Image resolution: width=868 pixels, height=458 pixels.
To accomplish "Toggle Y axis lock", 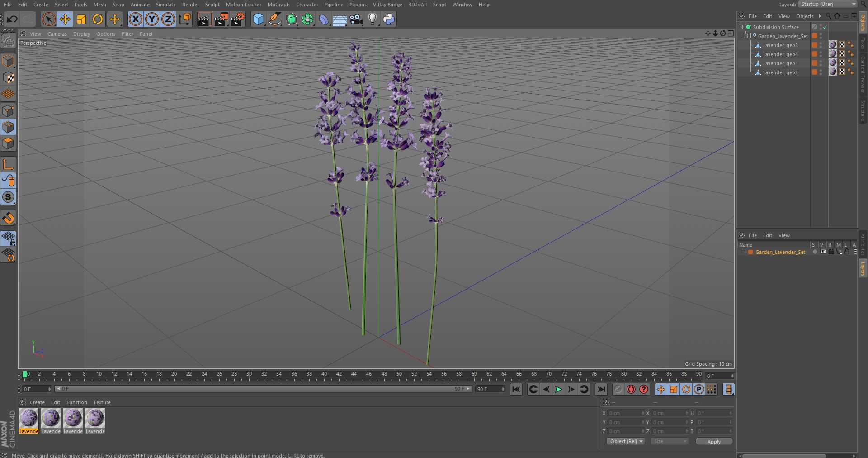I will [152, 19].
